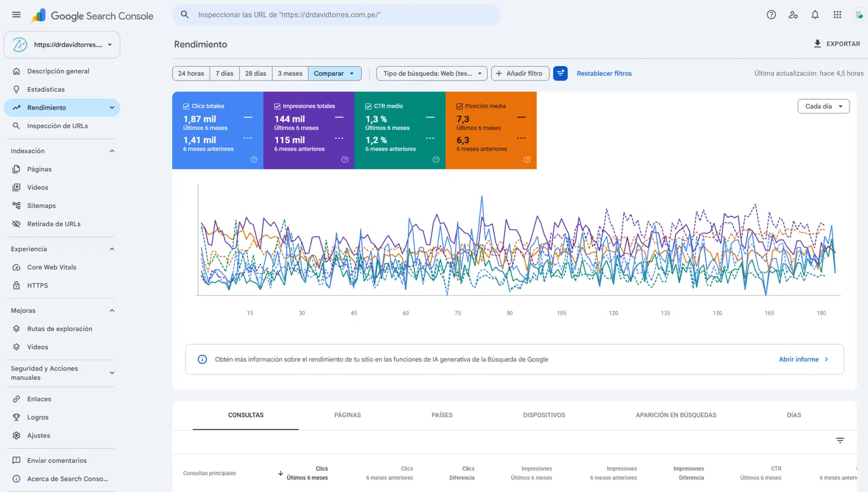Toggle the Posición media checkbox
868x492 pixels.
click(460, 106)
